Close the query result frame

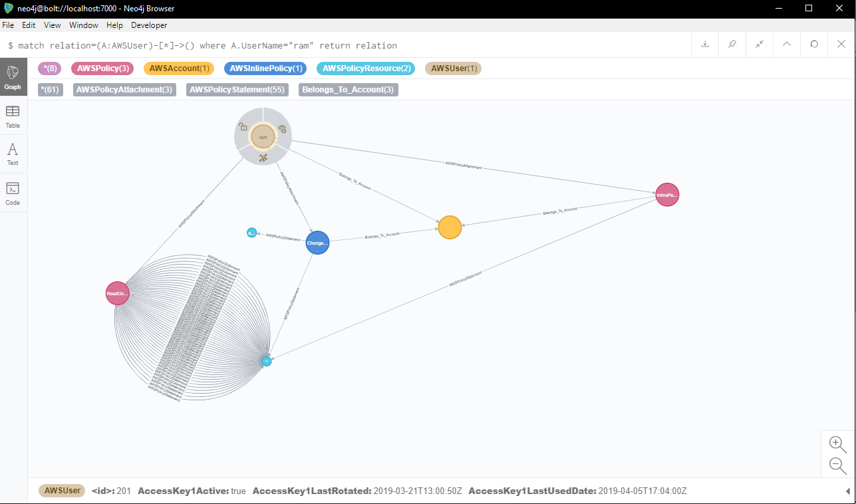click(841, 45)
